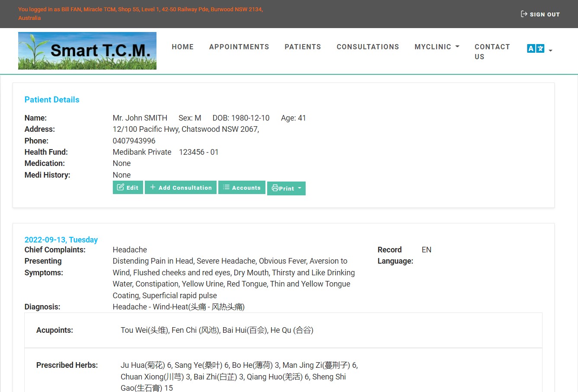
Task: Click the language translate icon
Action: coord(536,48)
